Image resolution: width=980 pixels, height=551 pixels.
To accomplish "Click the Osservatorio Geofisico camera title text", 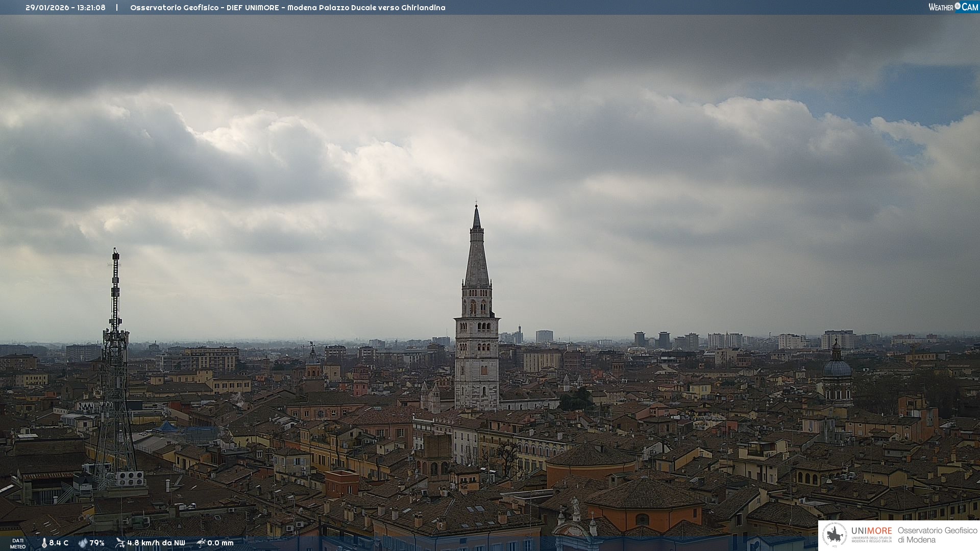I will pyautogui.click(x=287, y=8).
